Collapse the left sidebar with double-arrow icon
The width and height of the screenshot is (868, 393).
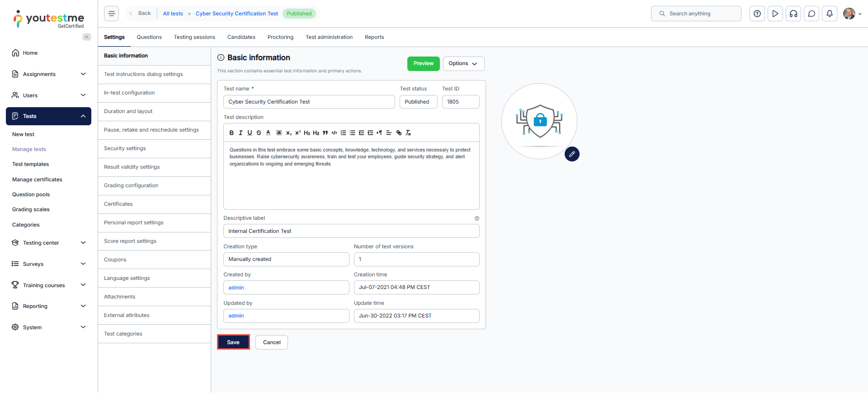coord(87,37)
